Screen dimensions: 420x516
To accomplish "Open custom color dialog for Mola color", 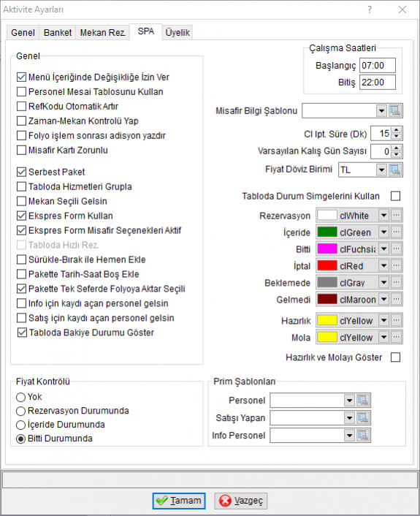I will click(397, 338).
